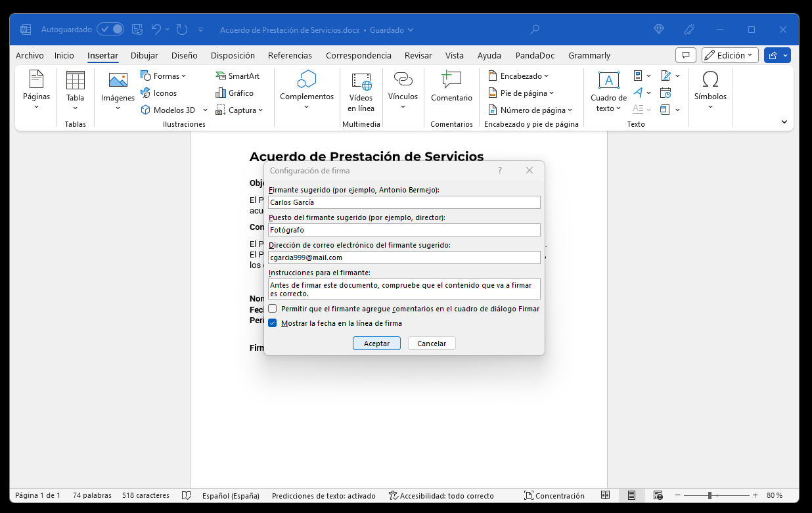Click the Vínculos link icon

(x=403, y=79)
